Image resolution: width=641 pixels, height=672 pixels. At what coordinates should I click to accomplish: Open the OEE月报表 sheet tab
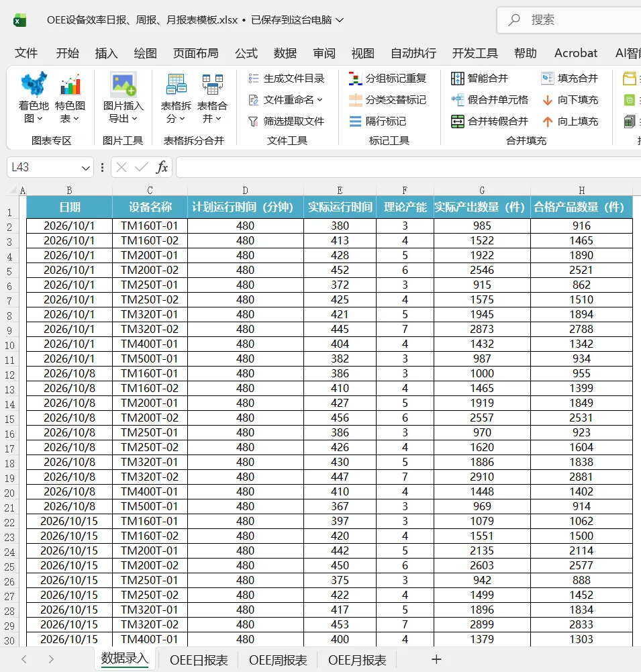[357, 660]
